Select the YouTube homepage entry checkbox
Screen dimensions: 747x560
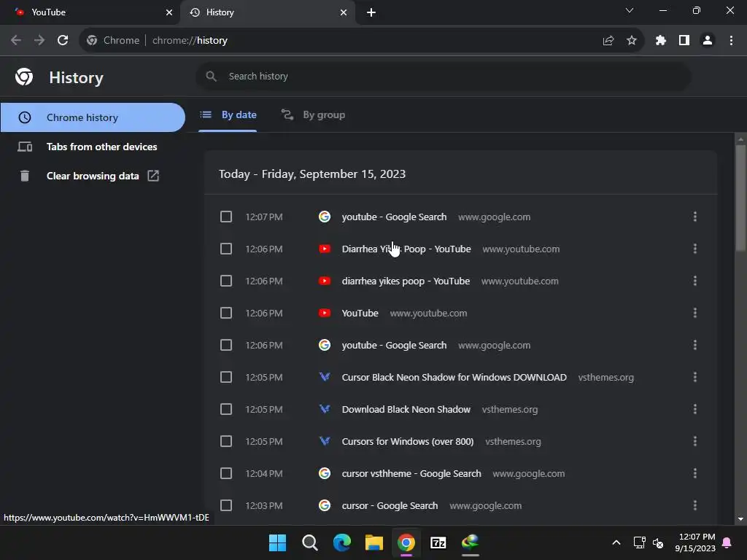point(226,313)
